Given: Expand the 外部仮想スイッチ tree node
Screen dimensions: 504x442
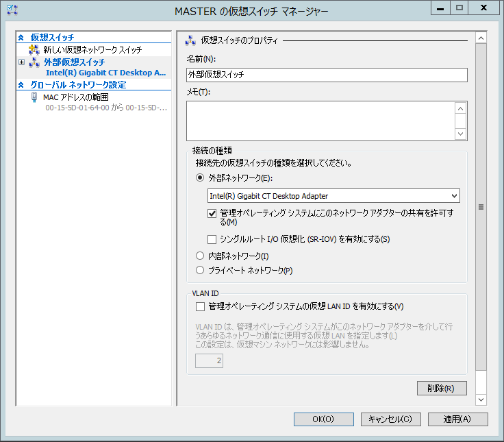Looking at the screenshot, I should click(x=21, y=62).
